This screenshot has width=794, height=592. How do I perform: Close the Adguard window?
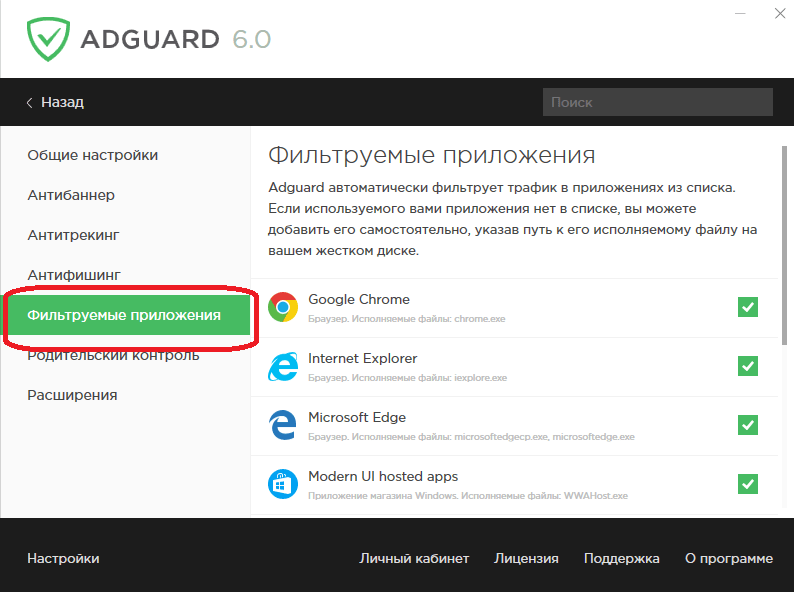point(780,14)
